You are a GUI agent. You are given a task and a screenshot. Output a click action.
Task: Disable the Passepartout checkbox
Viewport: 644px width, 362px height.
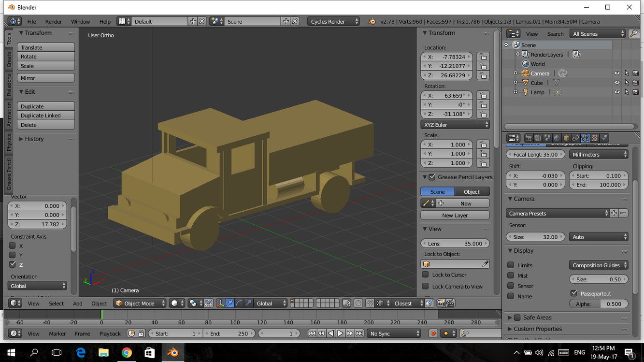pos(574,293)
